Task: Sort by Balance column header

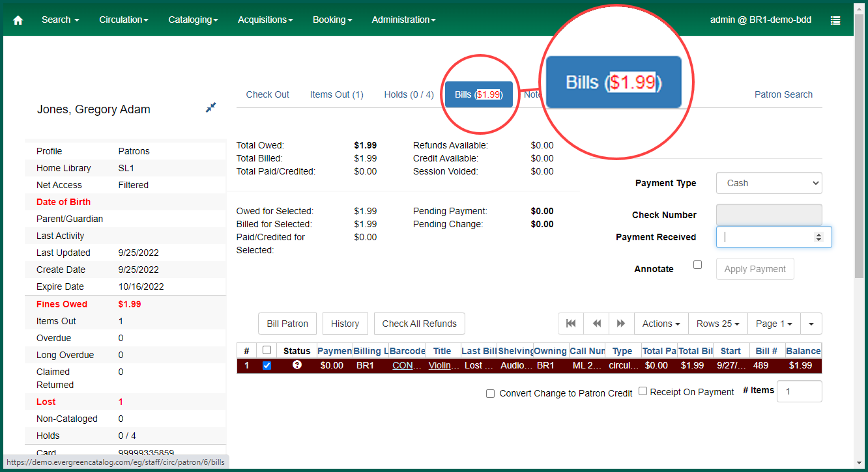Action: point(803,351)
